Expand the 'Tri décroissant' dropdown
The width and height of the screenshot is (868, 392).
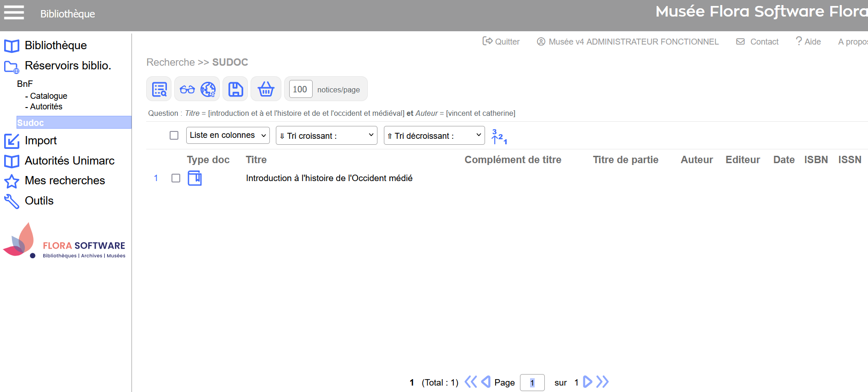tap(434, 136)
